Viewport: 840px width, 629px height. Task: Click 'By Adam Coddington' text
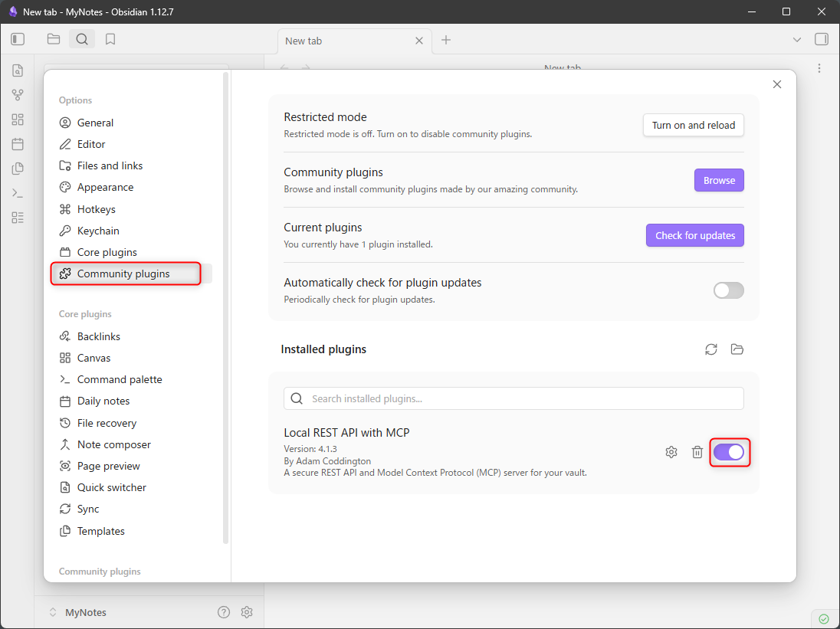(327, 461)
